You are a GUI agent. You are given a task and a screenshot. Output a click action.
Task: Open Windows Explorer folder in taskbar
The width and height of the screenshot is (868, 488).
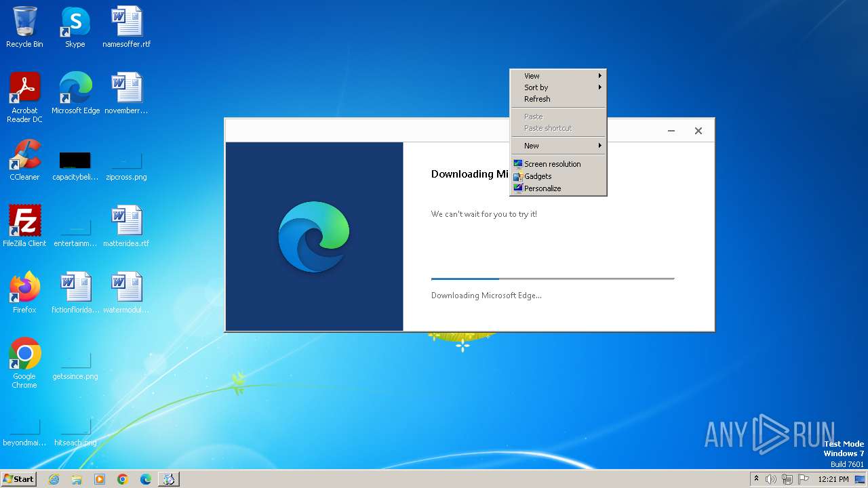pos(77,479)
